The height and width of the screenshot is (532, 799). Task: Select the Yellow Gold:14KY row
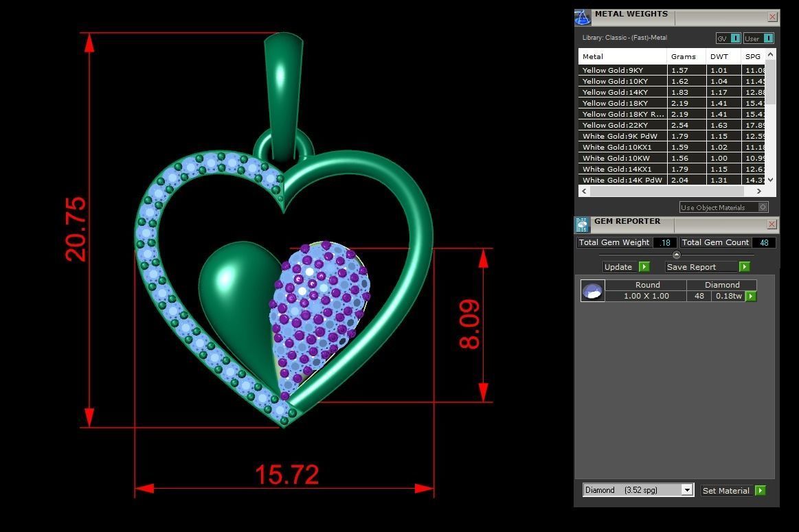pyautogui.click(x=622, y=92)
